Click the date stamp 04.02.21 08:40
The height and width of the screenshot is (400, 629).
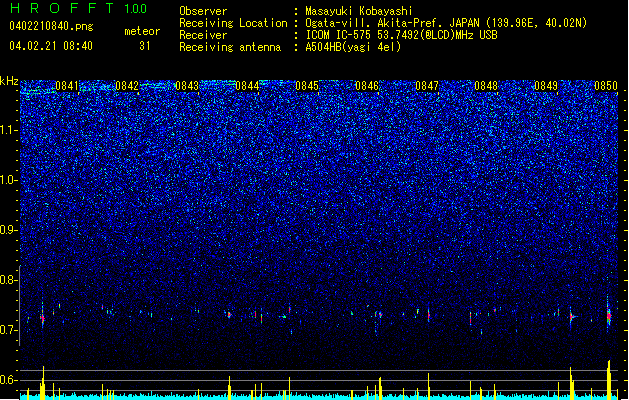(x=51, y=46)
